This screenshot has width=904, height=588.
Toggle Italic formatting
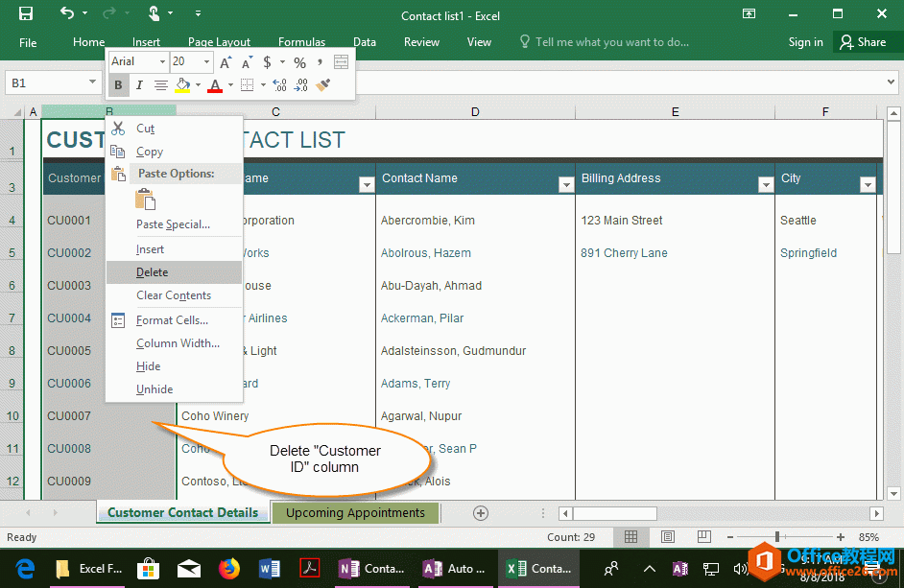tap(140, 85)
